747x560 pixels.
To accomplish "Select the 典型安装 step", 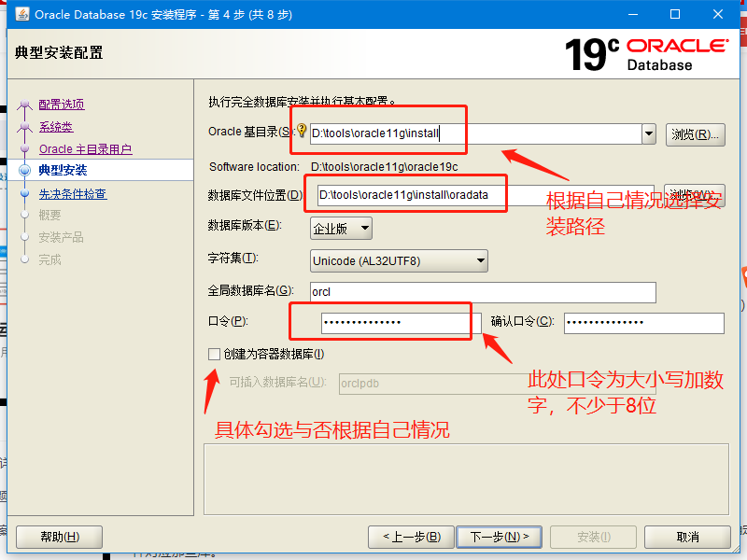I will click(63, 170).
